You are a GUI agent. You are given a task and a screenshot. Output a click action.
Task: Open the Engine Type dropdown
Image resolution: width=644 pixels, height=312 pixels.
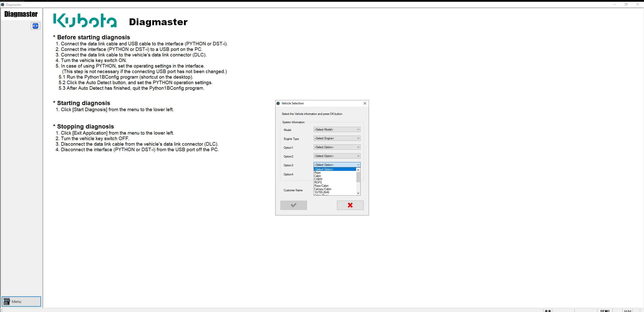pos(337,138)
